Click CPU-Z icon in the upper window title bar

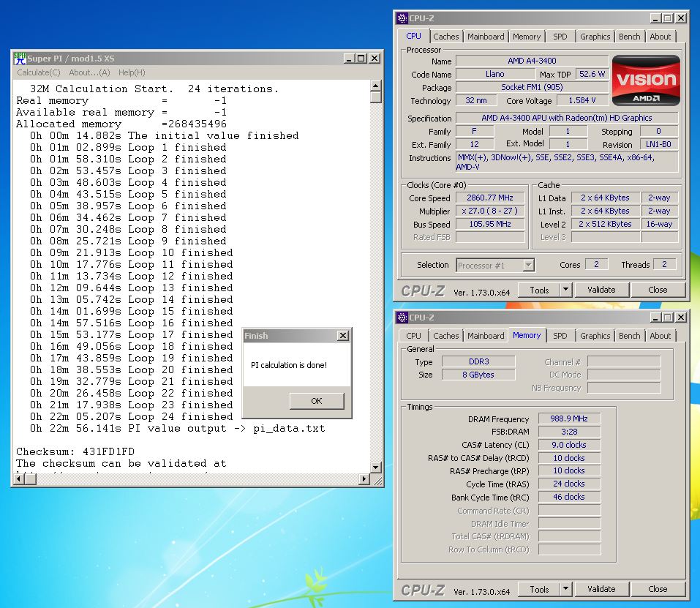[x=402, y=18]
